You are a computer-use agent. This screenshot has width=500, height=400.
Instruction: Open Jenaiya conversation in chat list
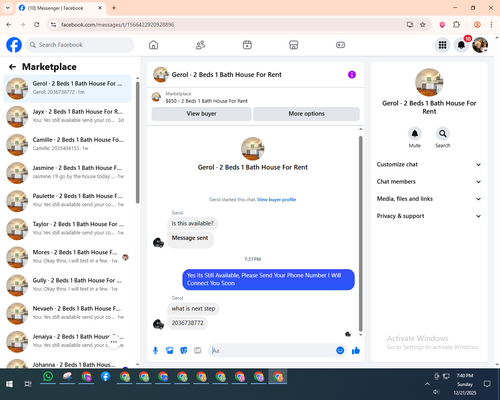coord(68,342)
